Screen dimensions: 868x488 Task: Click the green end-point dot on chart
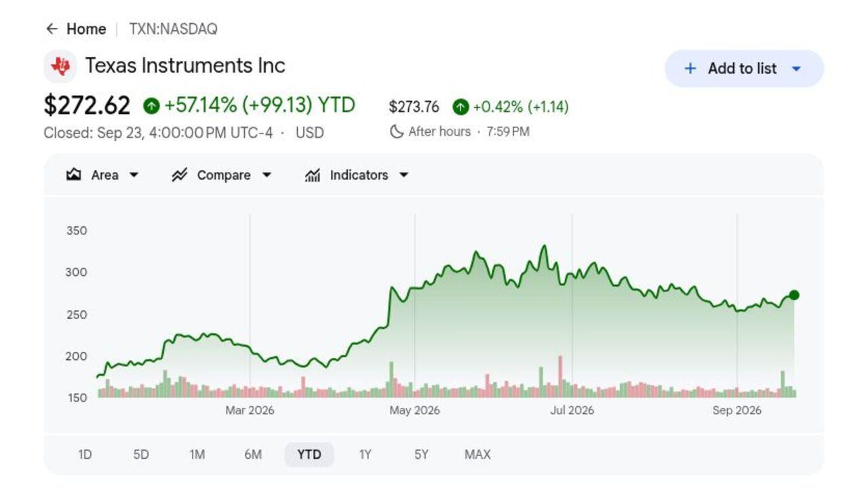794,295
